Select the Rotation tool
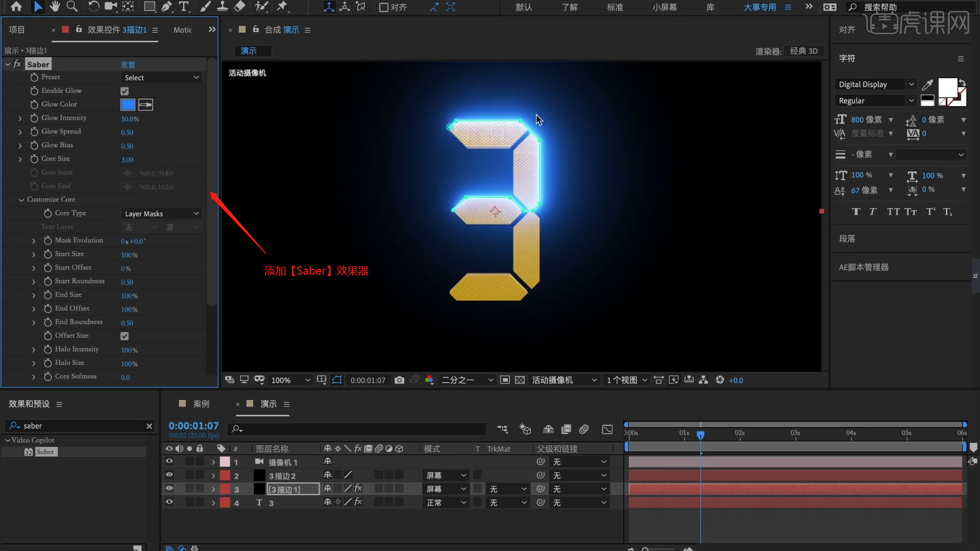Image resolution: width=980 pixels, height=551 pixels. (93, 7)
